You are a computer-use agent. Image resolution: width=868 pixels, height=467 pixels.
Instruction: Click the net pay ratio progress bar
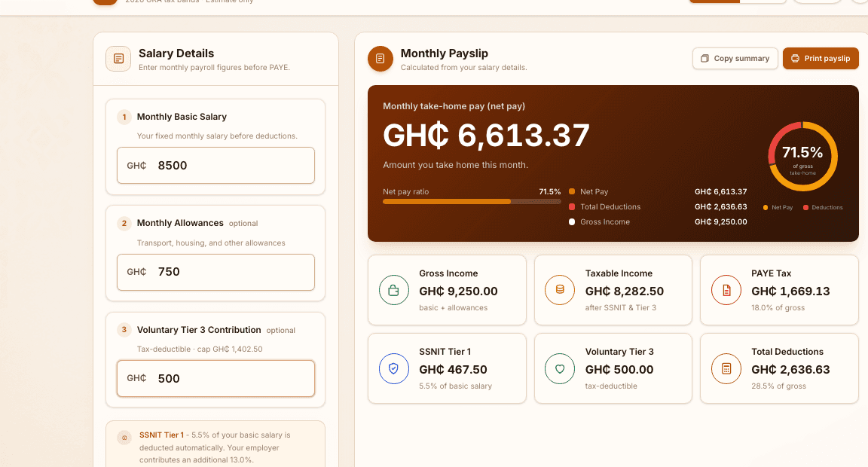(472, 202)
